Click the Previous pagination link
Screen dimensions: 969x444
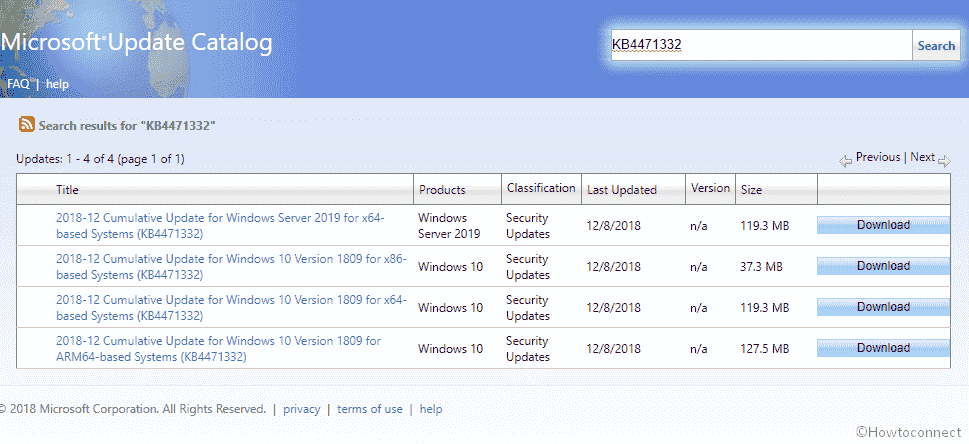pyautogui.click(x=878, y=157)
